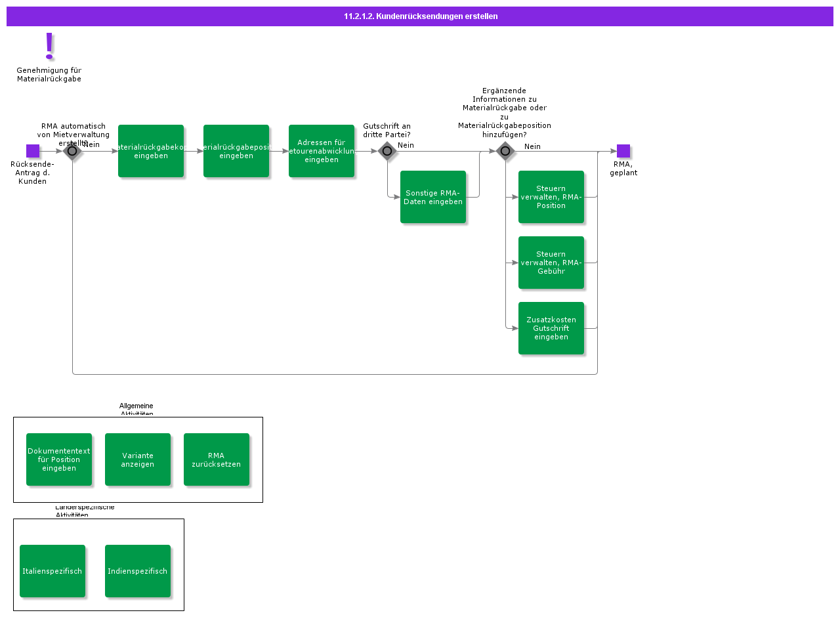
Task: Click Steuern verwalten, RMA-Gebühr box
Action: click(551, 263)
